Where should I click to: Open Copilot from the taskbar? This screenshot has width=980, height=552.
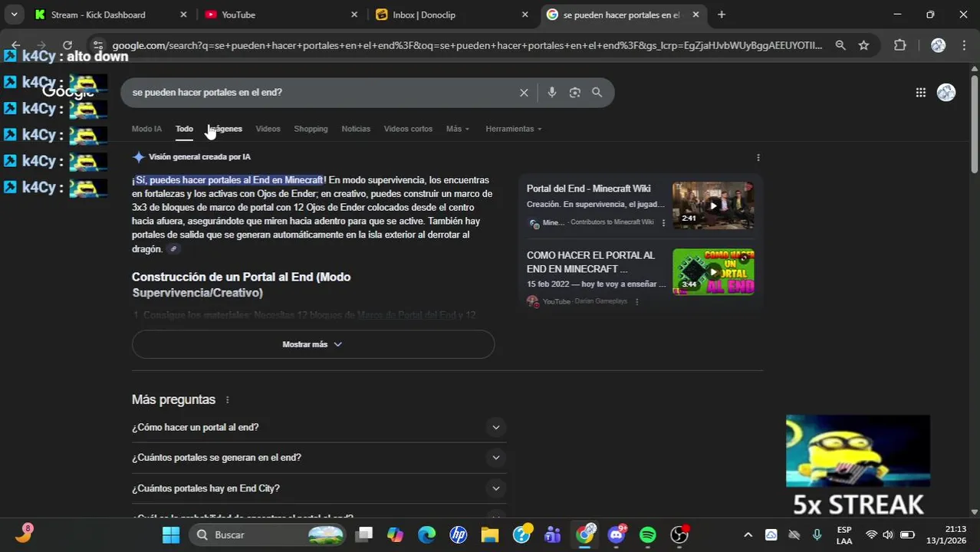(395, 534)
